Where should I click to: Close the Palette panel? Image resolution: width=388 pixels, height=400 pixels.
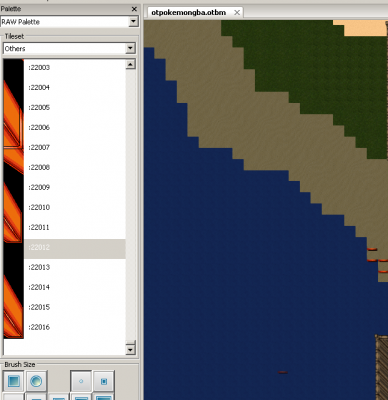coord(134,9)
